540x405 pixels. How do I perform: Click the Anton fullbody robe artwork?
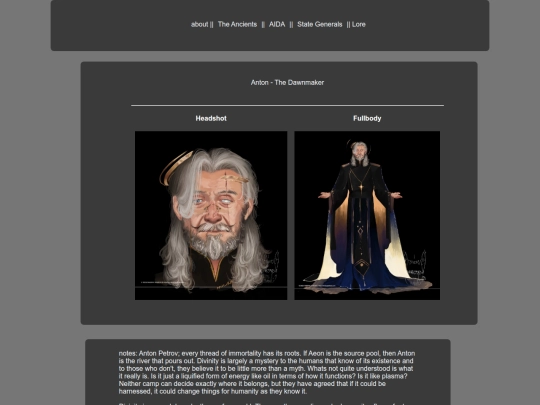pyautogui.click(x=367, y=215)
